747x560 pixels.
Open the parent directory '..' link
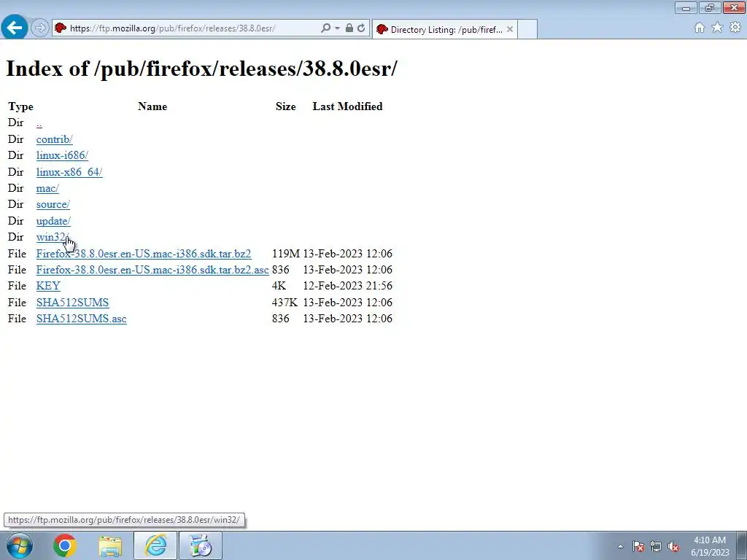click(39, 122)
